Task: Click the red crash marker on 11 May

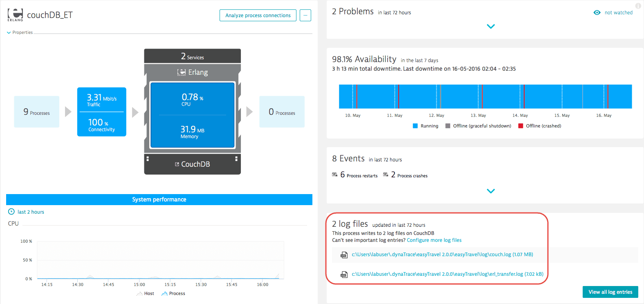Action: [398, 96]
